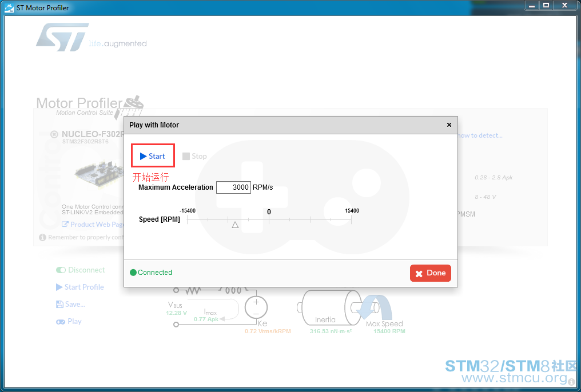Click the VBUS 12.28 V value
581x392 pixels.
pyautogui.click(x=176, y=313)
